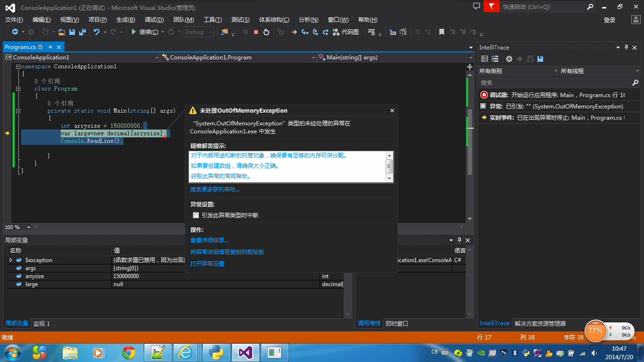Expand the $exception row in locals

click(x=11, y=260)
